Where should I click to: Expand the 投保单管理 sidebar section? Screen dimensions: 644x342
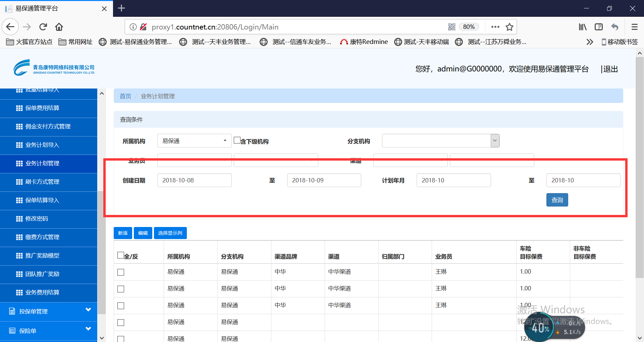pyautogui.click(x=49, y=311)
